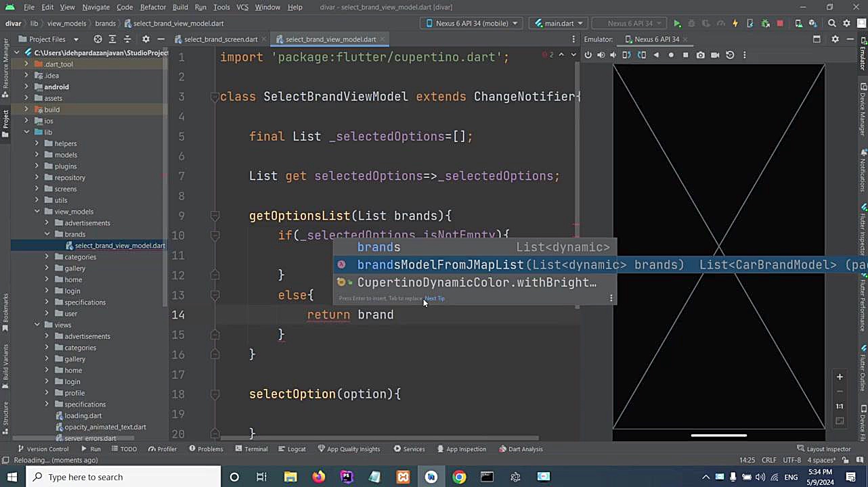
Task: Select brands List<dynamic> completion suggestion
Action: (x=476, y=247)
